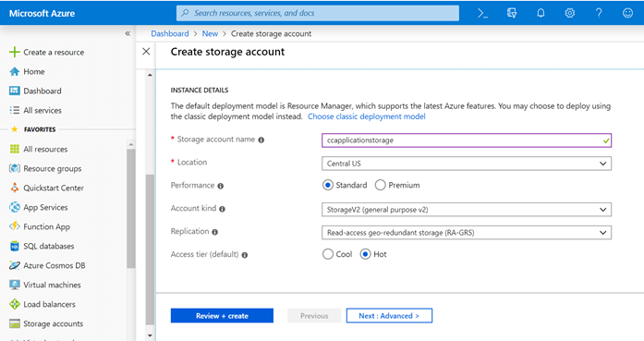Open Storage accounts label in the sidebar
The width and height of the screenshot is (644, 341).
click(x=53, y=323)
